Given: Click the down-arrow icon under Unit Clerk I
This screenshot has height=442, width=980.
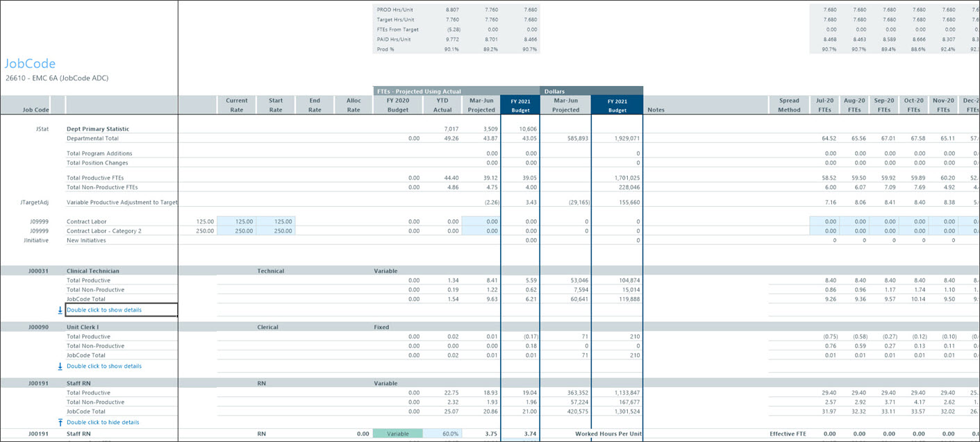Looking at the screenshot, I should [x=60, y=366].
